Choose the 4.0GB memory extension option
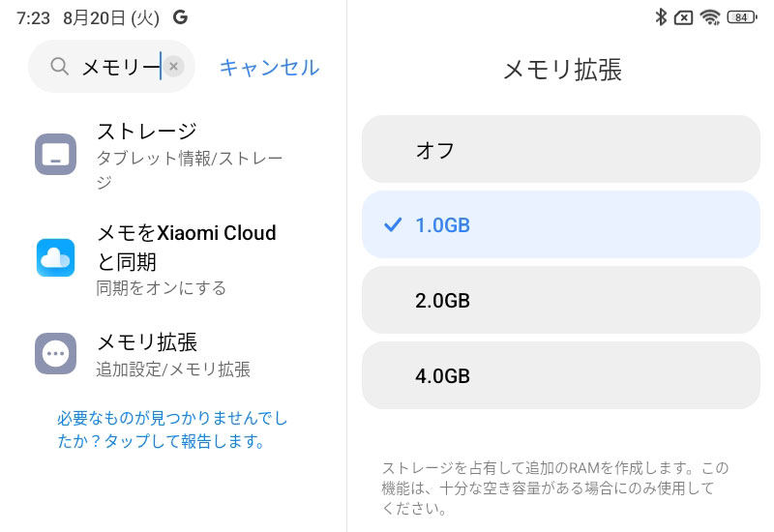Viewport: 774px width, 532px height. pyautogui.click(x=561, y=375)
